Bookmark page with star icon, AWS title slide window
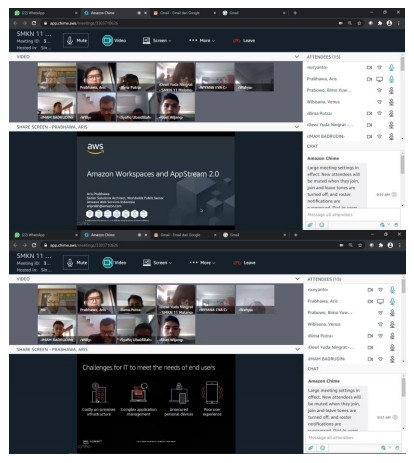The image size is (414, 463). pos(359,23)
